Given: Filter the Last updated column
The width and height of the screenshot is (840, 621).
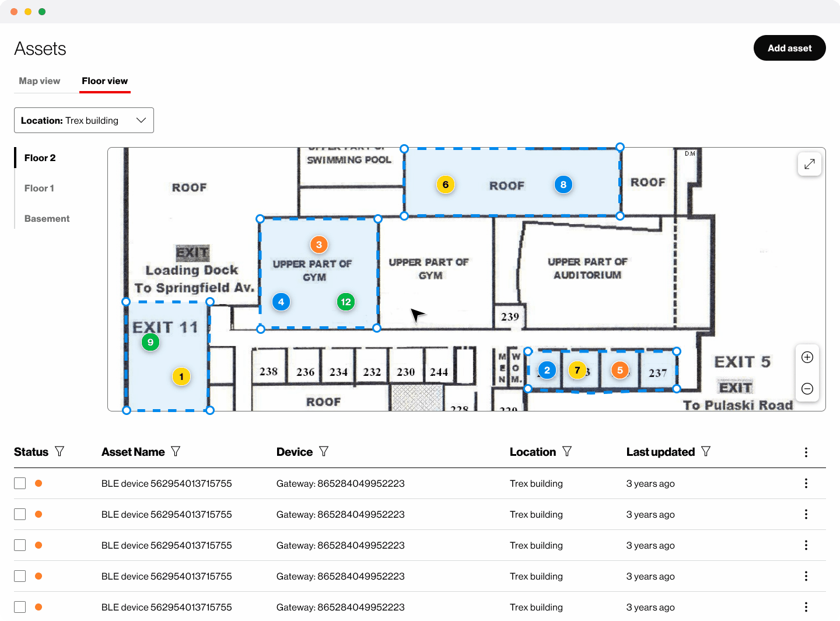Looking at the screenshot, I should point(706,451).
